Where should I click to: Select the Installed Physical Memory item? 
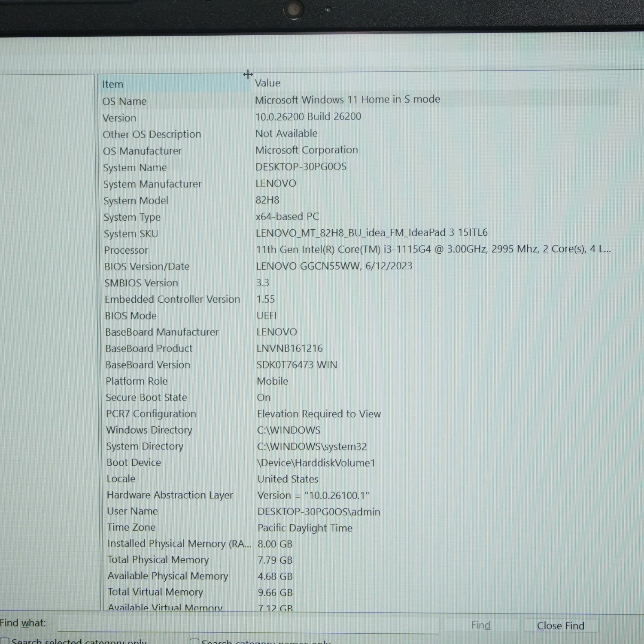point(179,544)
